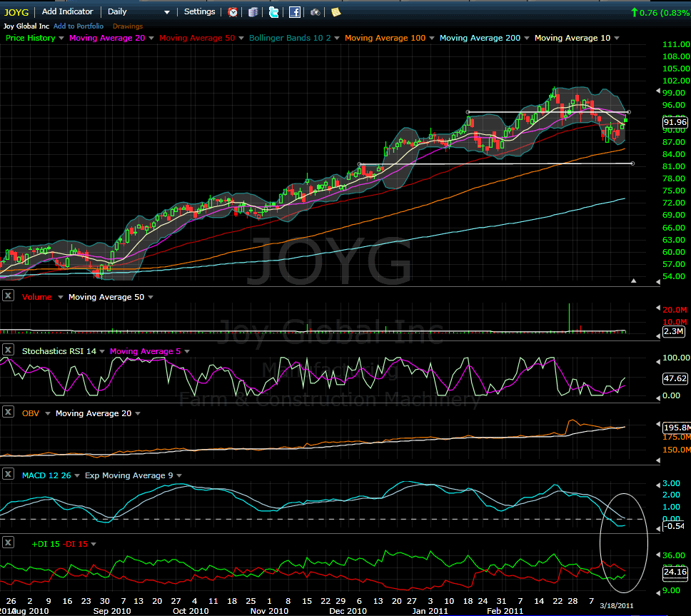Open the yellow sticky note icon
Image resolution: width=691 pixels, height=616 pixels.
(336, 12)
